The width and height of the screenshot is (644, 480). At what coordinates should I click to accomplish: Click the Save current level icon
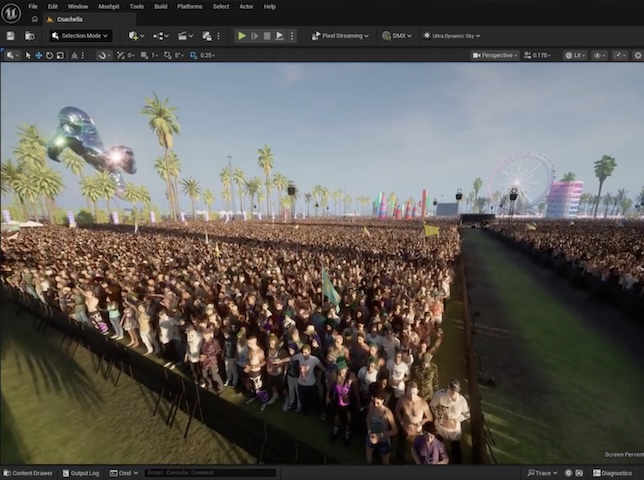click(10, 36)
